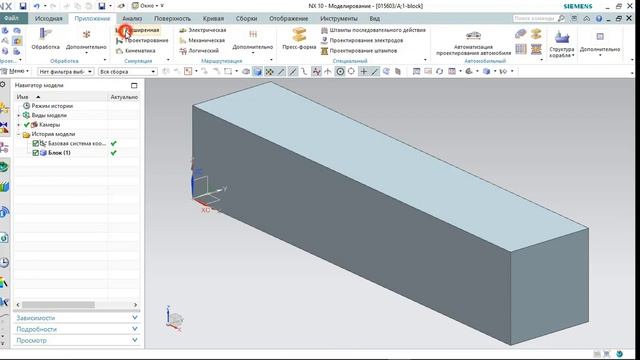Toggle Quadrant Point snap circle
The image size is (640, 360).
click(x=351, y=71)
